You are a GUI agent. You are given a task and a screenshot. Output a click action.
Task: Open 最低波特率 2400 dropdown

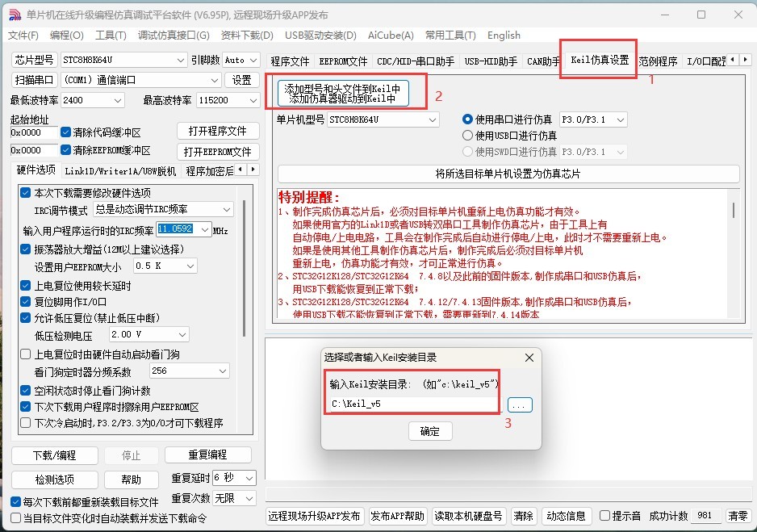93,100
